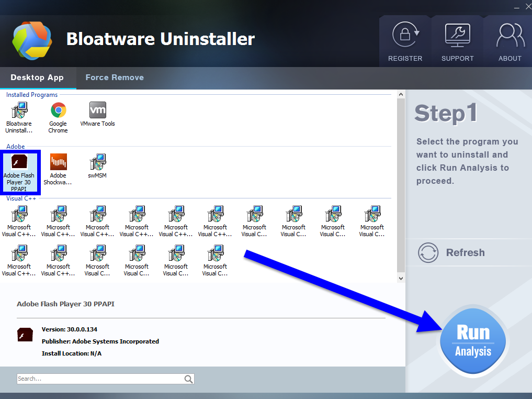Select the last Microsoft Visual C++ entry

pyautogui.click(x=215, y=260)
